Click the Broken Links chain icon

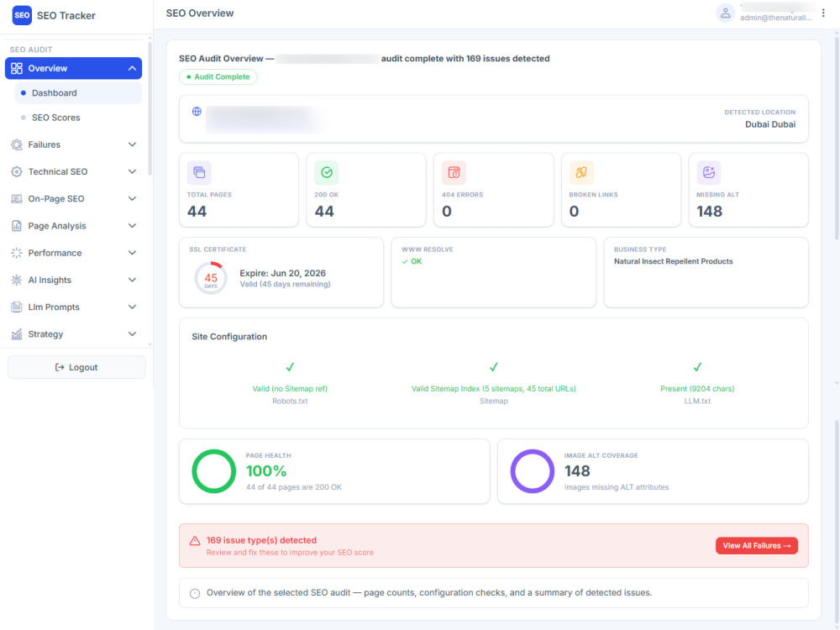tap(581, 172)
